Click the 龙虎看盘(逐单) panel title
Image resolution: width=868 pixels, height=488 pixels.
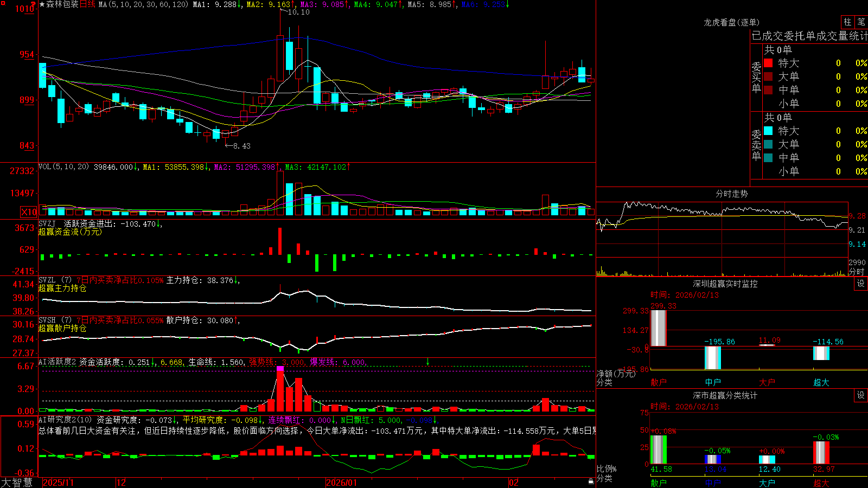(x=731, y=22)
